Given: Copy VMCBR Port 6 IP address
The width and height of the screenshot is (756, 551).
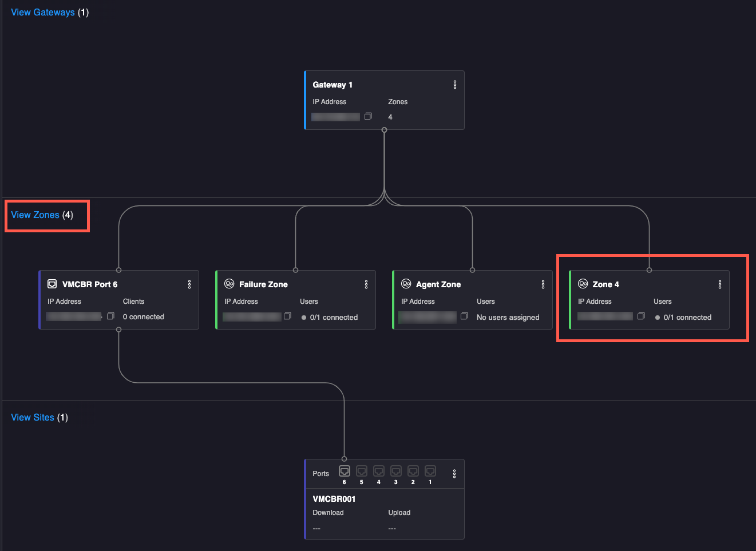Looking at the screenshot, I should (x=110, y=316).
